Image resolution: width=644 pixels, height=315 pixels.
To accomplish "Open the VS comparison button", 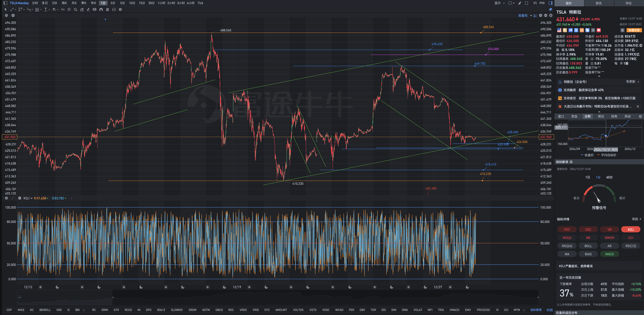I will tap(535, 3).
